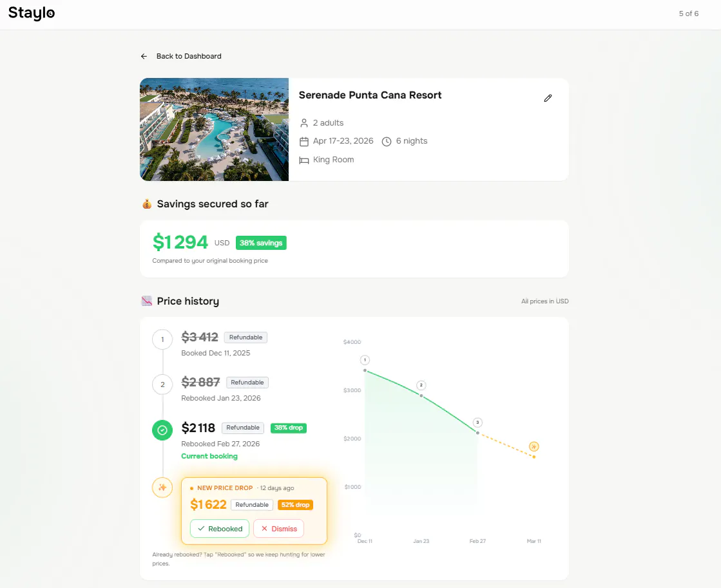Dismiss the new price drop

pyautogui.click(x=278, y=529)
